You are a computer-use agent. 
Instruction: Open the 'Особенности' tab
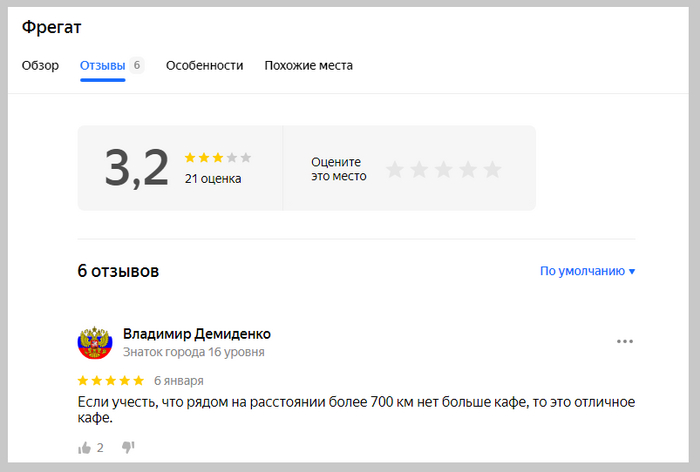(204, 66)
